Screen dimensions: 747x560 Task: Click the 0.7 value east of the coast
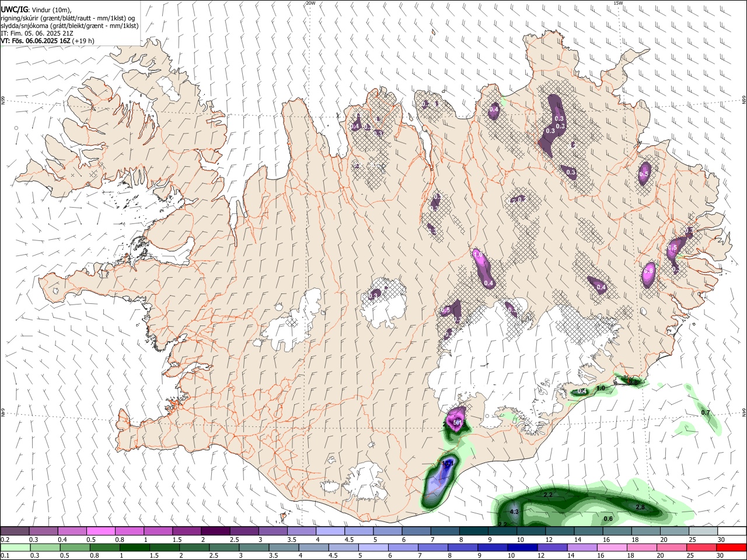tap(706, 412)
